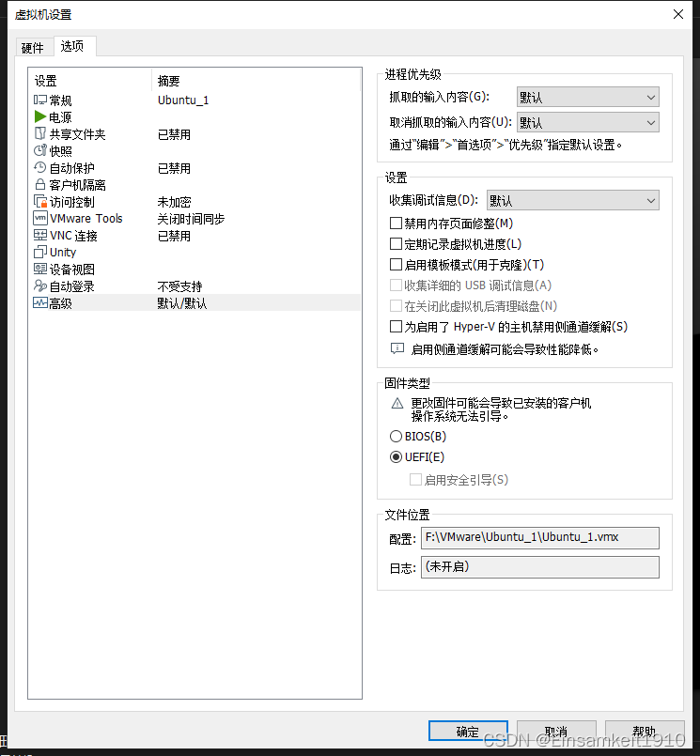Image resolution: width=700 pixels, height=756 pixels.
Task: Click 不受支持 summary text
Action: [180, 285]
